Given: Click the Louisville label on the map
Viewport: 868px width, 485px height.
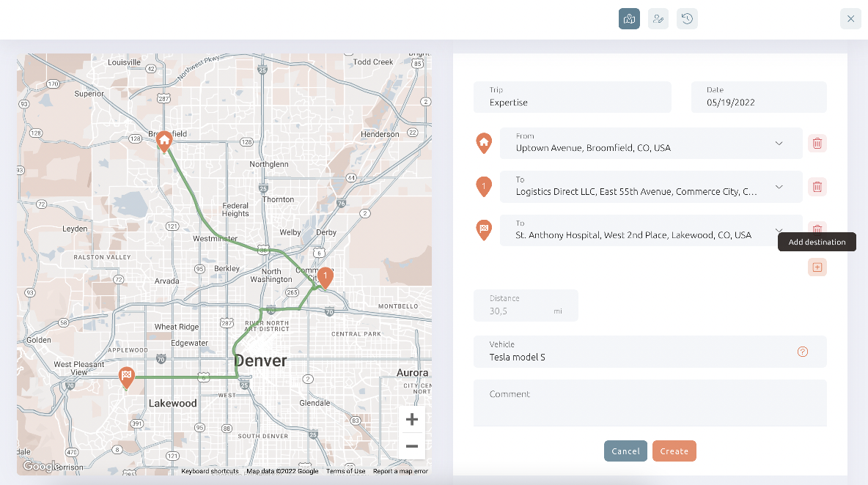Looking at the screenshot, I should tap(125, 62).
